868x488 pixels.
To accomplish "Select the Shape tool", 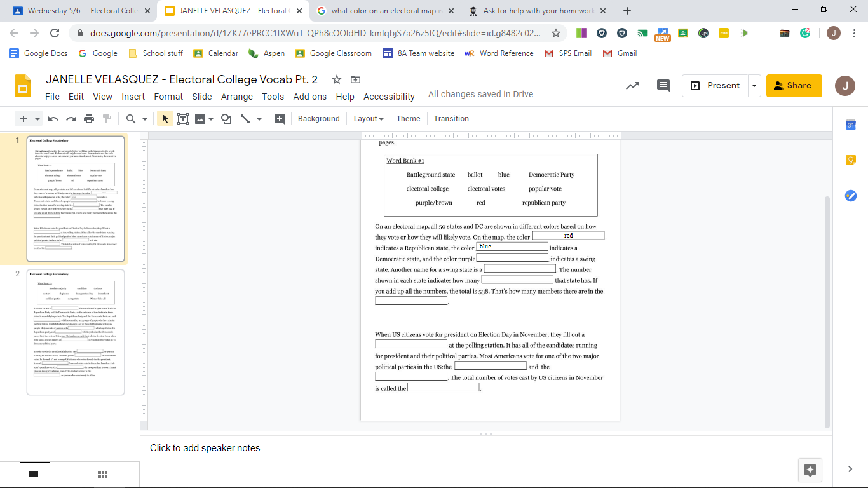I will point(226,119).
